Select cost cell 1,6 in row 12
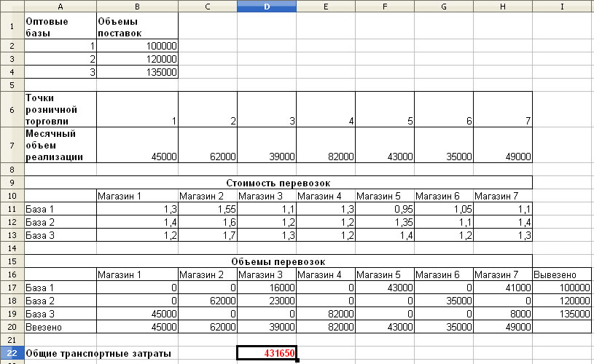Image resolution: width=594 pixels, height=364 pixels. [x=208, y=222]
